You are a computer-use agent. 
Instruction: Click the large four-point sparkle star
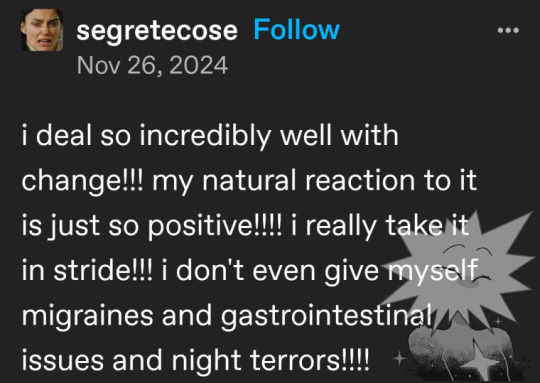pyautogui.click(x=479, y=360)
